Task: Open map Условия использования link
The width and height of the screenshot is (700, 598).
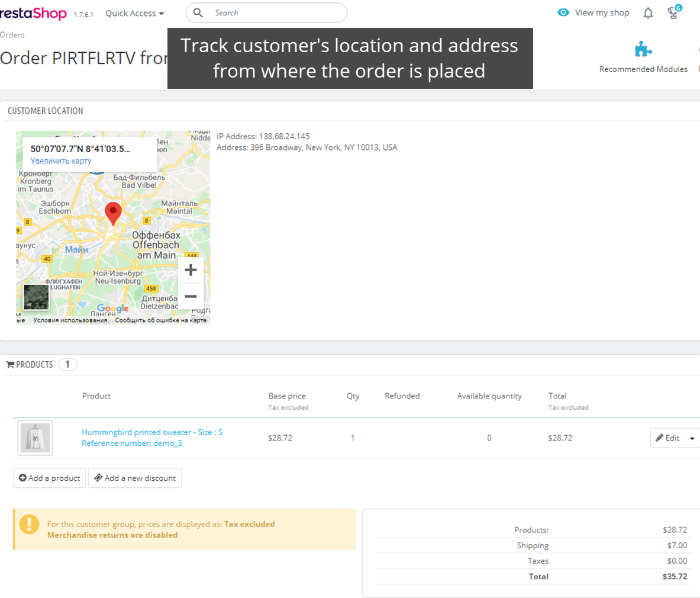Action: pyautogui.click(x=70, y=320)
